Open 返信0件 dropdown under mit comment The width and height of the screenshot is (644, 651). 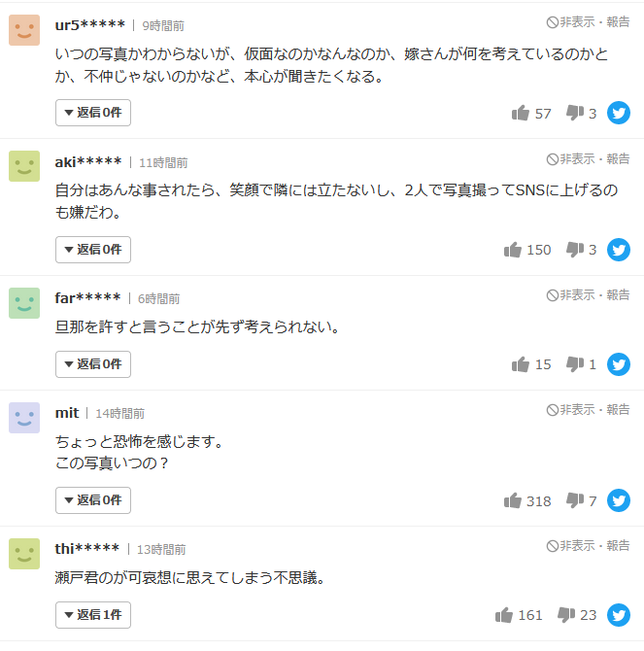[x=93, y=500]
